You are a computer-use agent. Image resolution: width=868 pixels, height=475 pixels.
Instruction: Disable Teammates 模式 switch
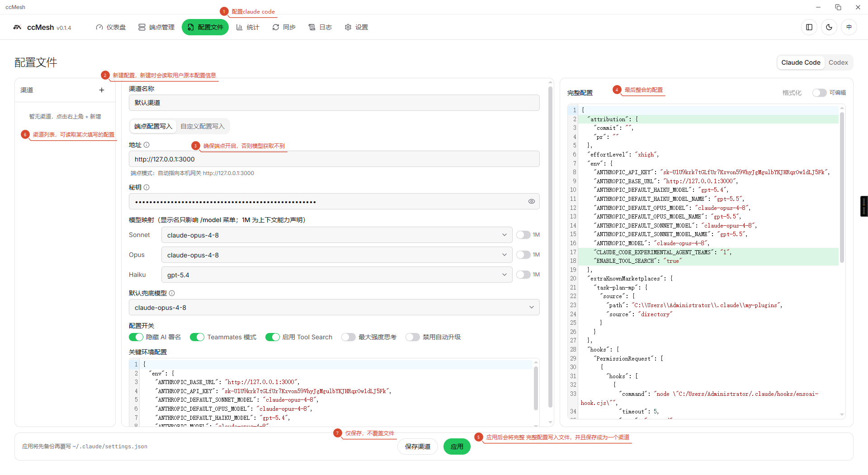pyautogui.click(x=197, y=337)
